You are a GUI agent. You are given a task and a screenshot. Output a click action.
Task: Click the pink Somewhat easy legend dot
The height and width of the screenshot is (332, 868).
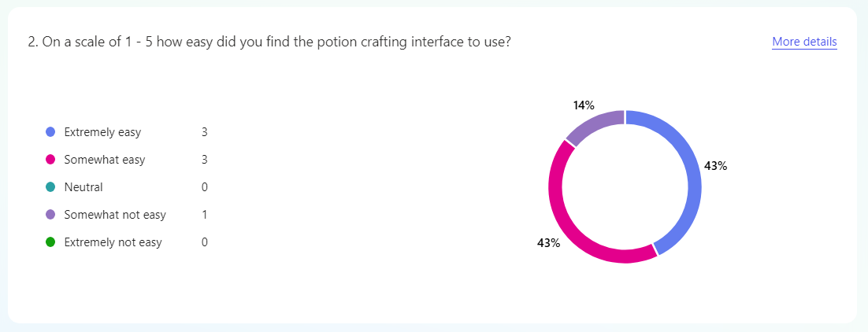click(x=50, y=160)
